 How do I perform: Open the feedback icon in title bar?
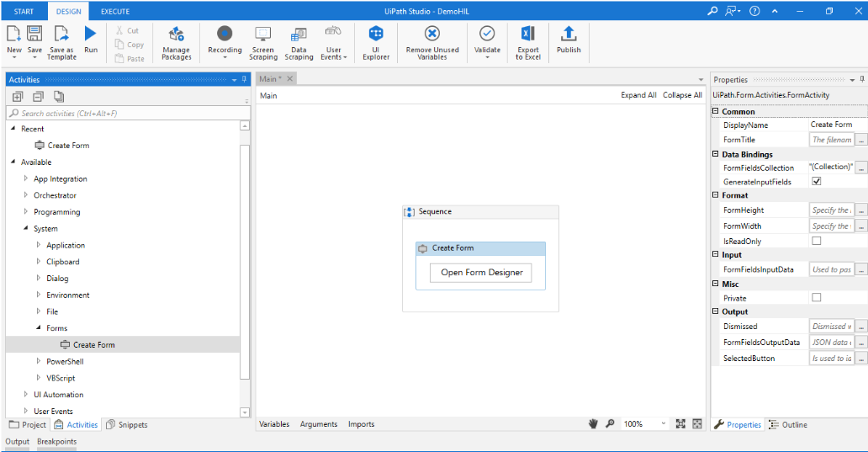point(733,11)
